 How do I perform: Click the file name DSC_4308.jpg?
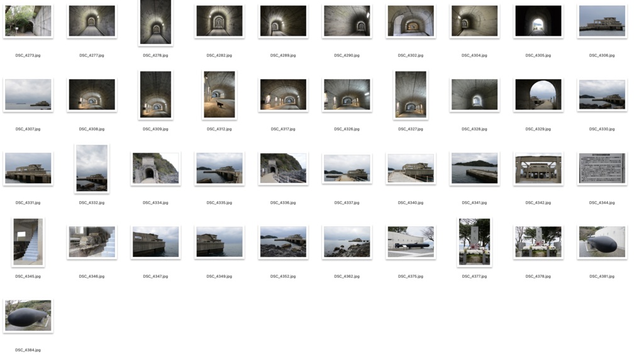point(92,129)
